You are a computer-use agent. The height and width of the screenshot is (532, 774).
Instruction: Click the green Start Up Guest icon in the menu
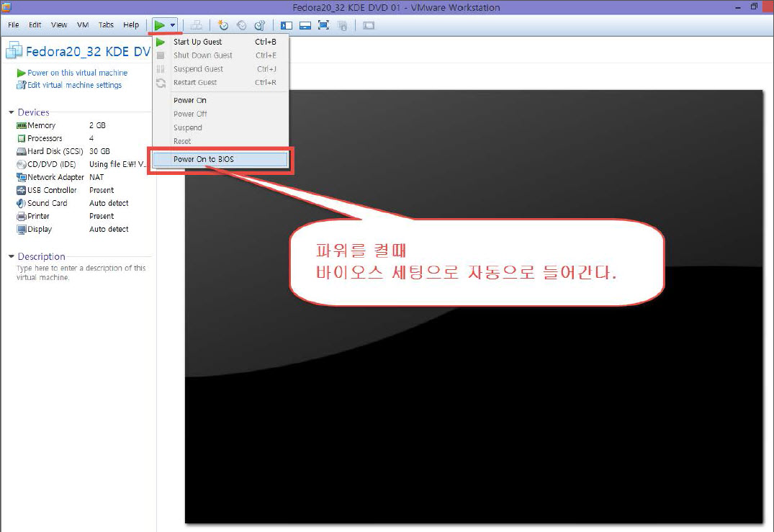[x=161, y=42]
